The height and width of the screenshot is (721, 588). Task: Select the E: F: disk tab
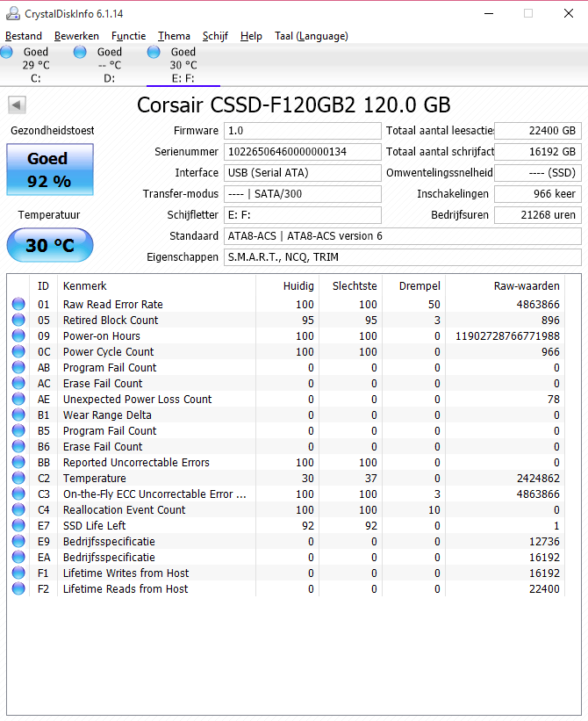(x=183, y=65)
